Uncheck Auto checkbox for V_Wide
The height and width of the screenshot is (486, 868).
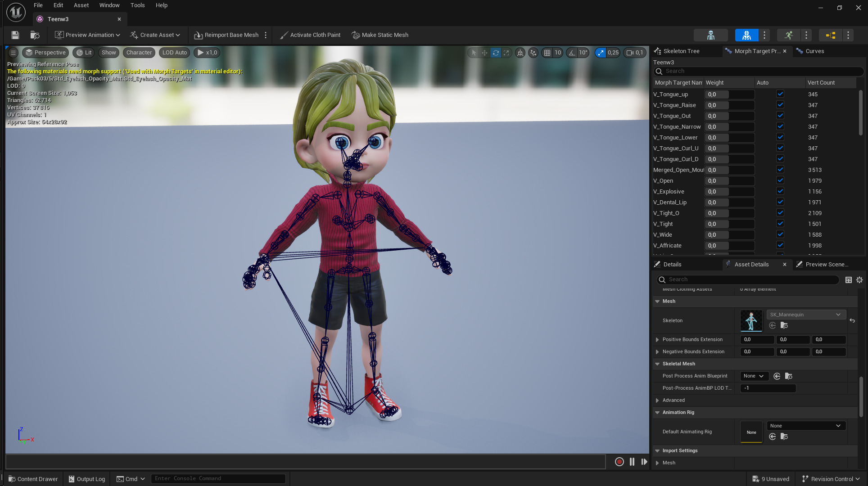780,234
